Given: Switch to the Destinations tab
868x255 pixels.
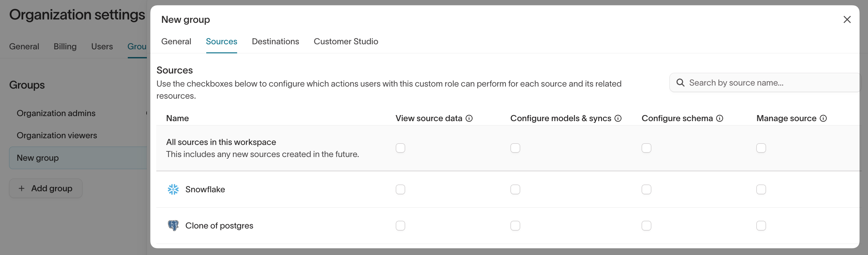Looking at the screenshot, I should pos(275,42).
